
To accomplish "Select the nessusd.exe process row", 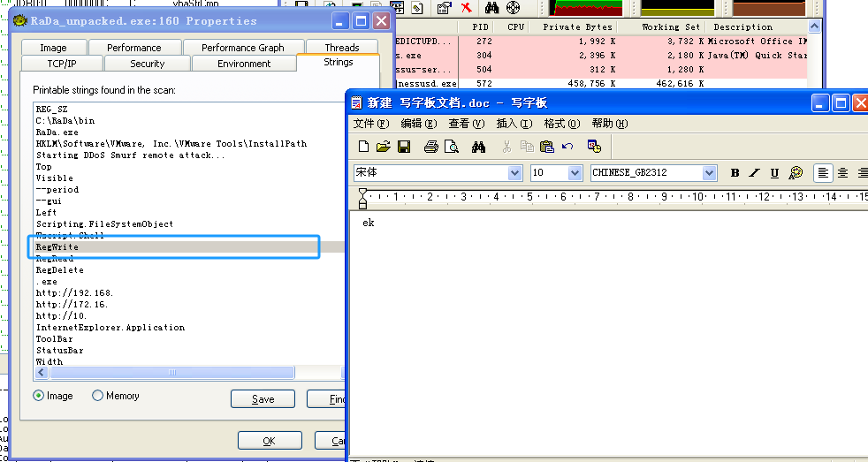I will click(x=601, y=84).
